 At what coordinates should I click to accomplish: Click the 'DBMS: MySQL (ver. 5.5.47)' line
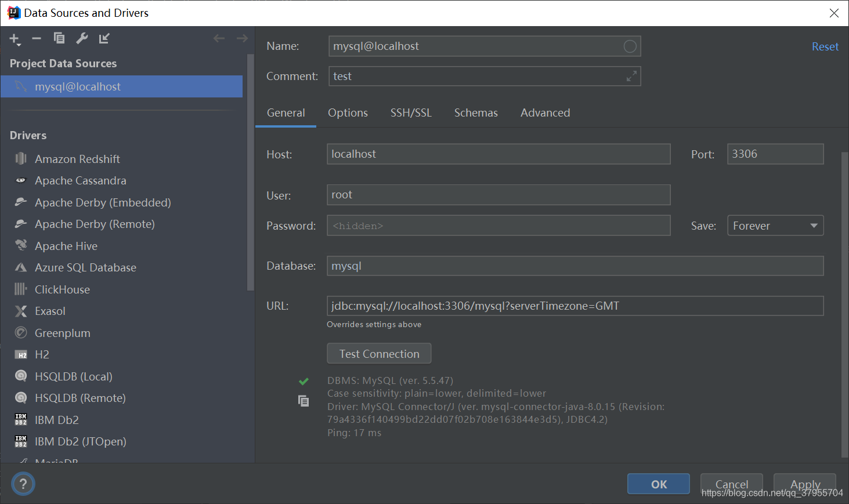pyautogui.click(x=390, y=380)
